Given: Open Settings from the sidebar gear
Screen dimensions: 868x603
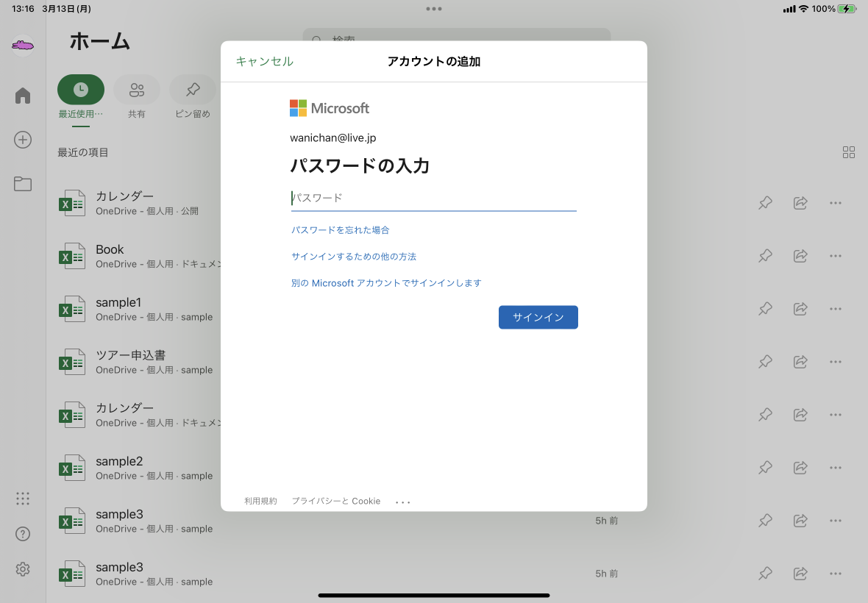Looking at the screenshot, I should [22, 569].
